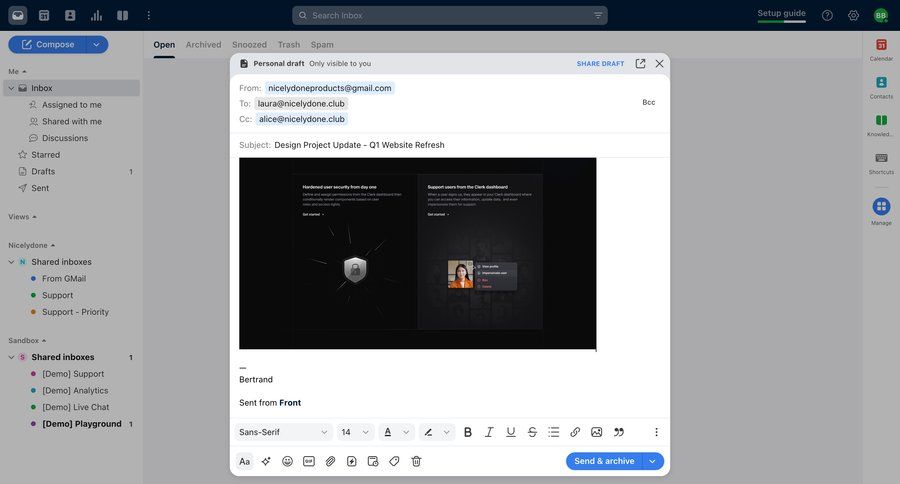Image resolution: width=900 pixels, height=484 pixels.
Task: Open the emoji picker
Action: (288, 462)
